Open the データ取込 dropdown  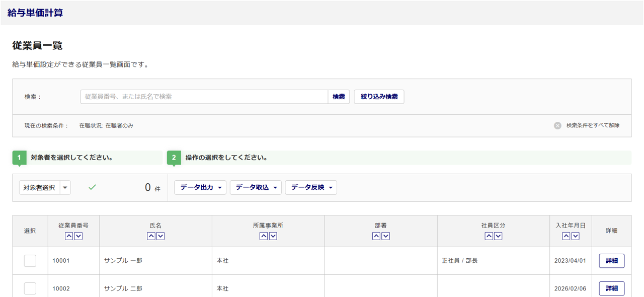[256, 188]
